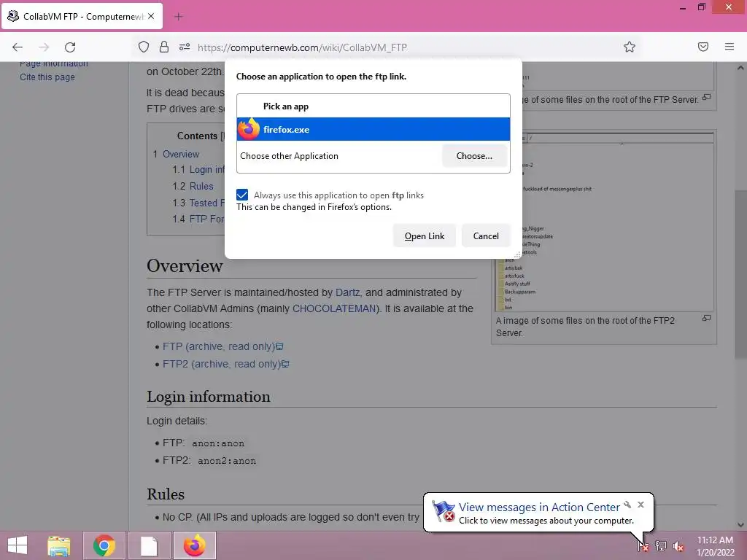This screenshot has width=747, height=560.
Task: Open the CHOCOLATEMAN link
Action: click(334, 308)
